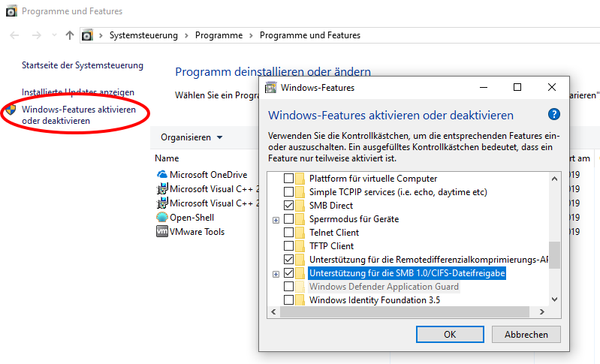Click chevron after Programme in breadcrumb
Image resolution: width=600 pixels, height=364 pixels.
click(251, 35)
